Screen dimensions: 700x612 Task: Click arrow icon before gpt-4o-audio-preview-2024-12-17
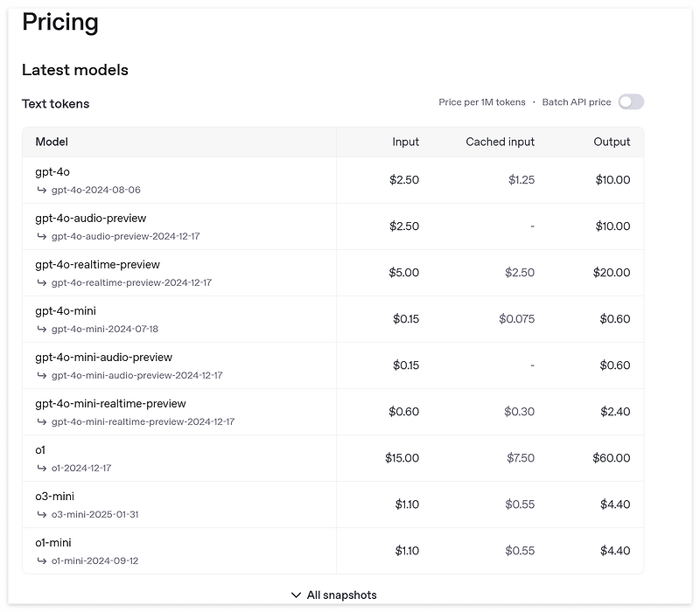pos(41,236)
